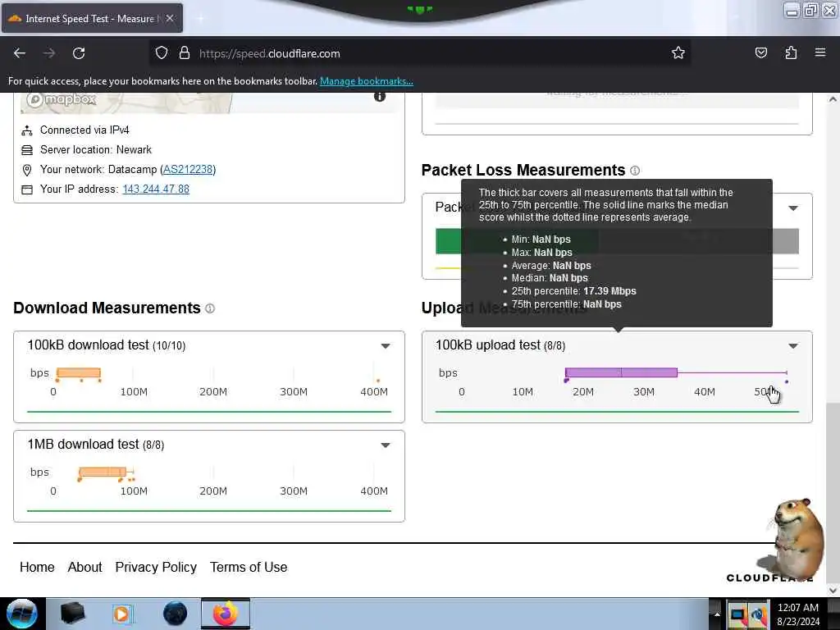Click the 'Connected via IPv4' text
This screenshot has width=840, height=630.
pyautogui.click(x=84, y=130)
